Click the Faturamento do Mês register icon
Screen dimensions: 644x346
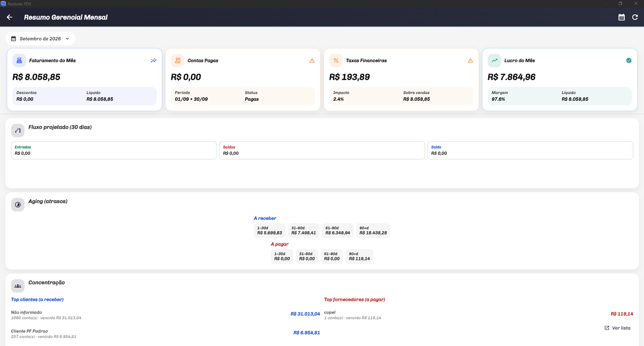[19, 60]
